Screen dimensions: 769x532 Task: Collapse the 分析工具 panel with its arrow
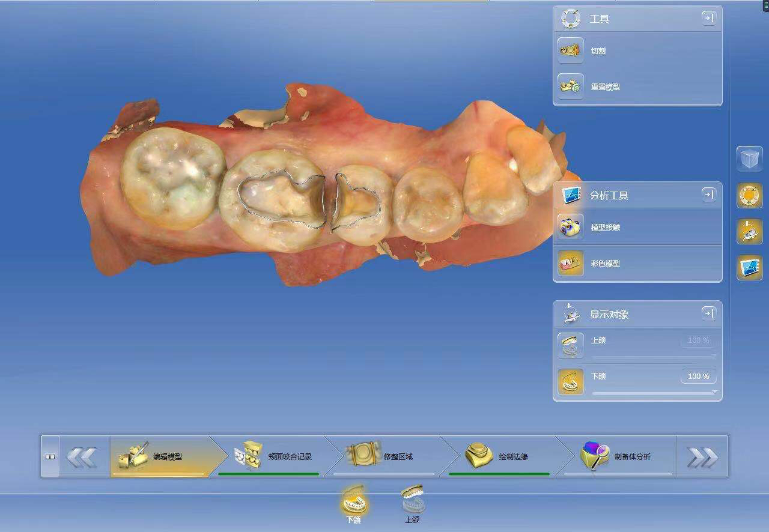coord(708,195)
